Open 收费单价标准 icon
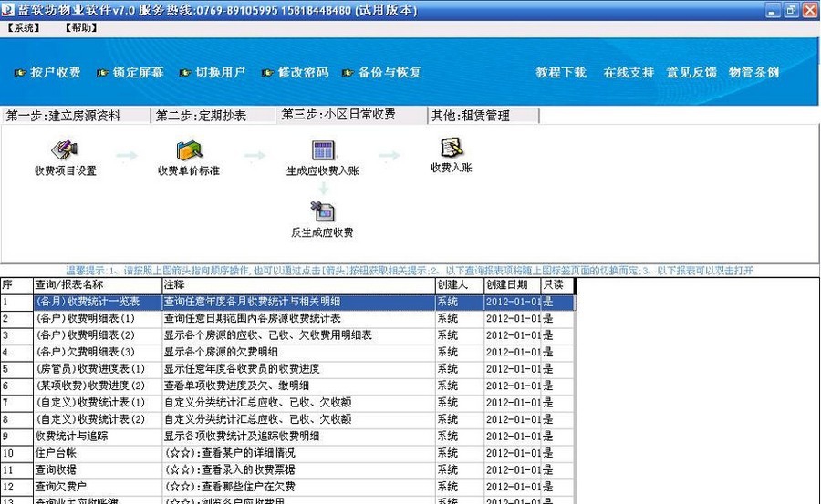Screen dimensions: 821x504 coord(189,150)
